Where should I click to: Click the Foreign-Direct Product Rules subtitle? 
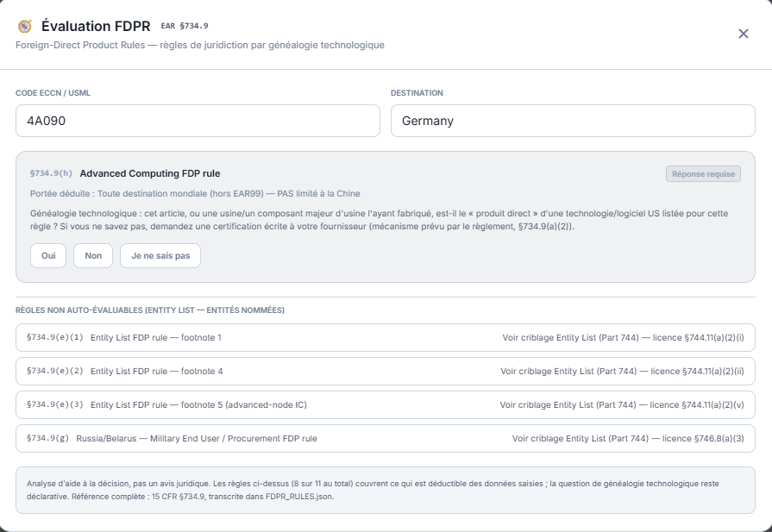(200, 45)
